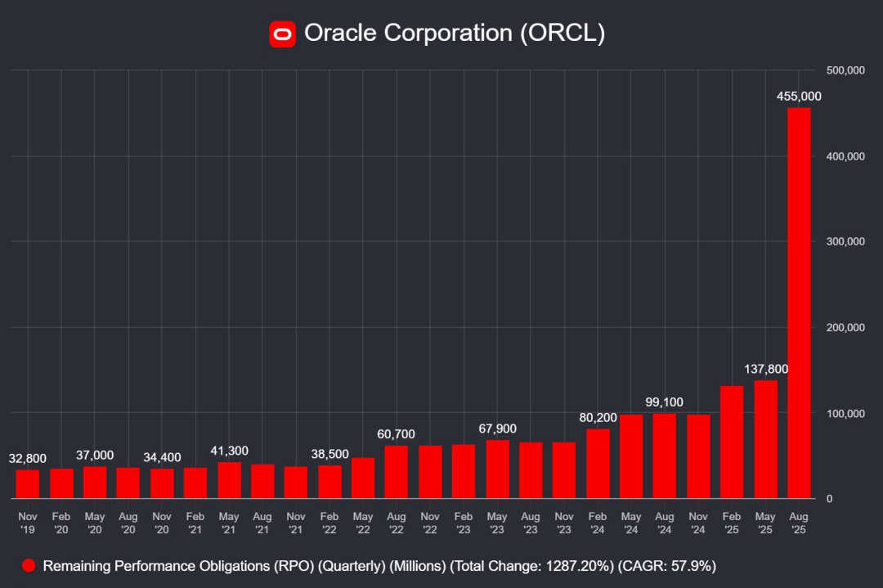Click the Feb '24 bar
Screen dimensions: 883x588
pyautogui.click(x=598, y=464)
